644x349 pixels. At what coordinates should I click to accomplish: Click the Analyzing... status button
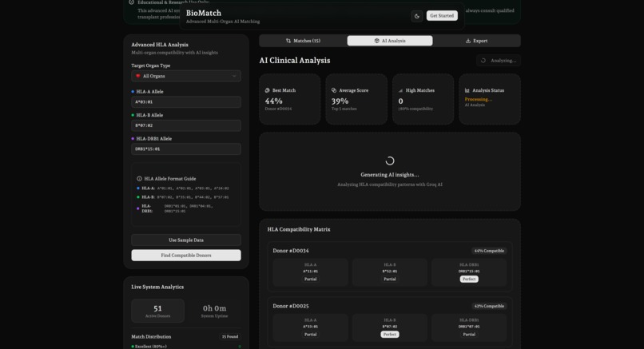click(x=499, y=61)
